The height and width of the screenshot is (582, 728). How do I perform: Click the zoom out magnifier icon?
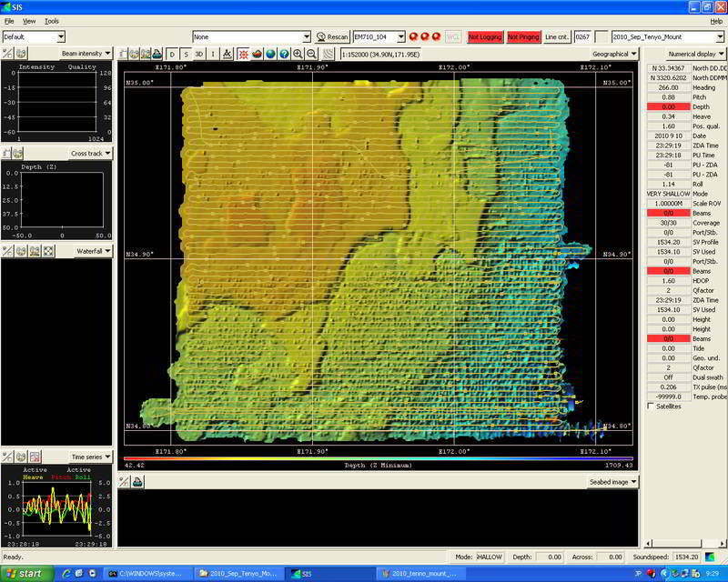(x=311, y=55)
